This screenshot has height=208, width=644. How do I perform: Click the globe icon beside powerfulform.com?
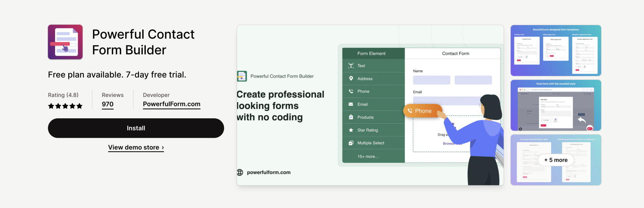(x=240, y=172)
